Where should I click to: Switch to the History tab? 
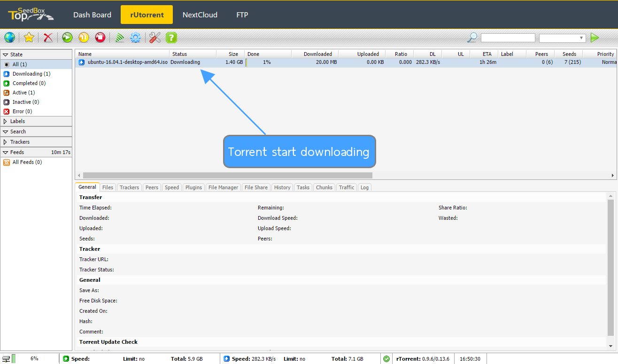[282, 187]
